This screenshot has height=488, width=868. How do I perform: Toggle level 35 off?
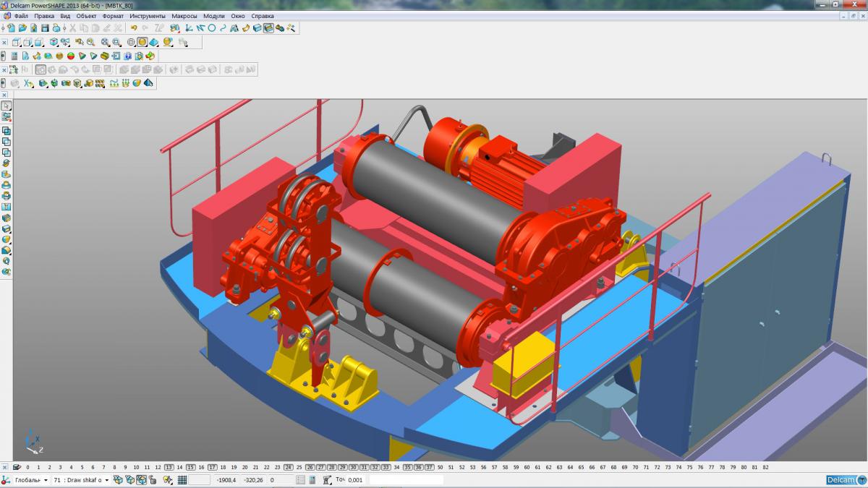pyautogui.click(x=407, y=468)
